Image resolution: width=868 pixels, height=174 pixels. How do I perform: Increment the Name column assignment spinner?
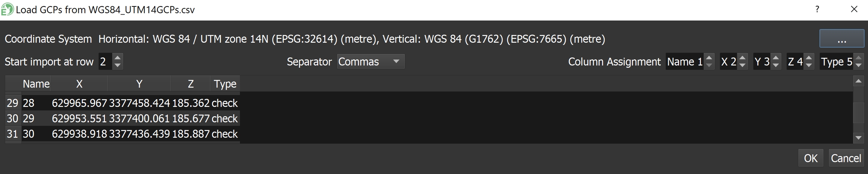coord(709,58)
